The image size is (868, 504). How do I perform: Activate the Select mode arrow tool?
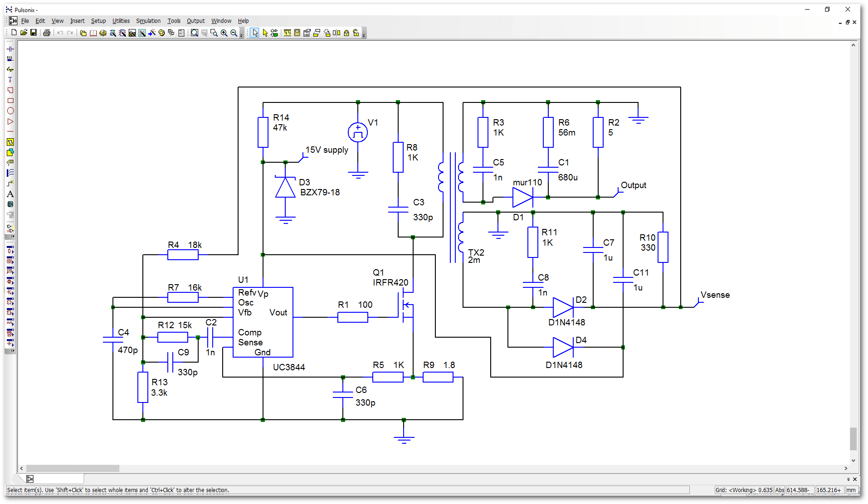(x=255, y=33)
